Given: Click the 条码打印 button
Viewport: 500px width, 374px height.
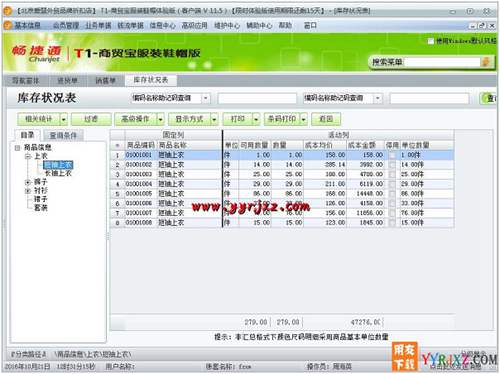Looking at the screenshot, I should pos(282,119).
